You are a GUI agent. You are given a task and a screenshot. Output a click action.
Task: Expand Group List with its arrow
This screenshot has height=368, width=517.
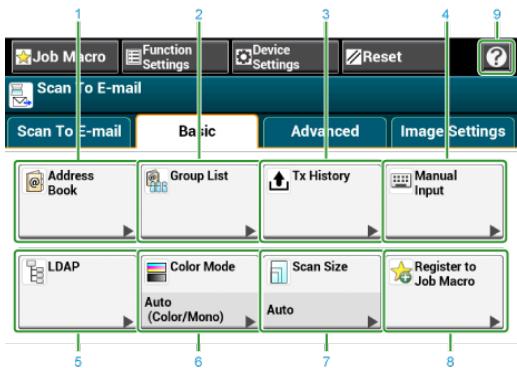tap(250, 231)
